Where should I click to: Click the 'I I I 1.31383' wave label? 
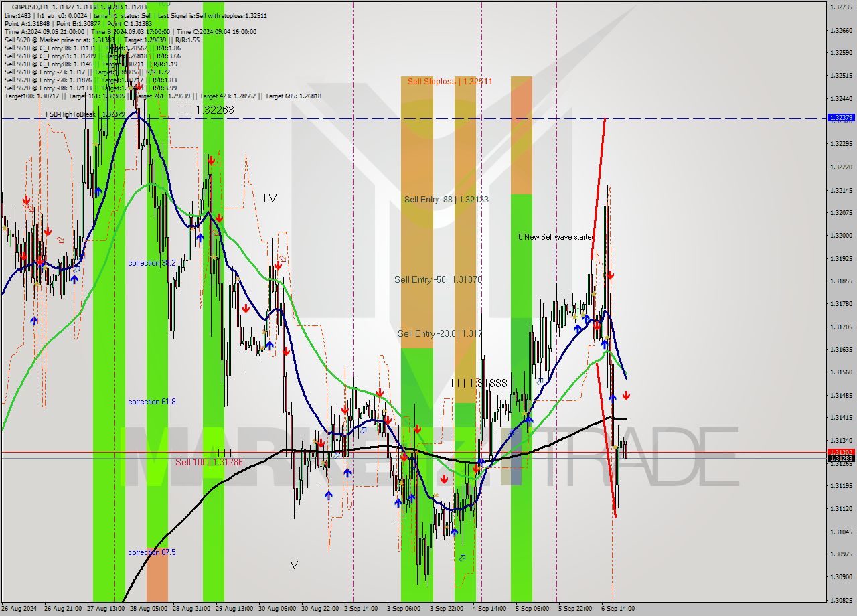(479, 383)
